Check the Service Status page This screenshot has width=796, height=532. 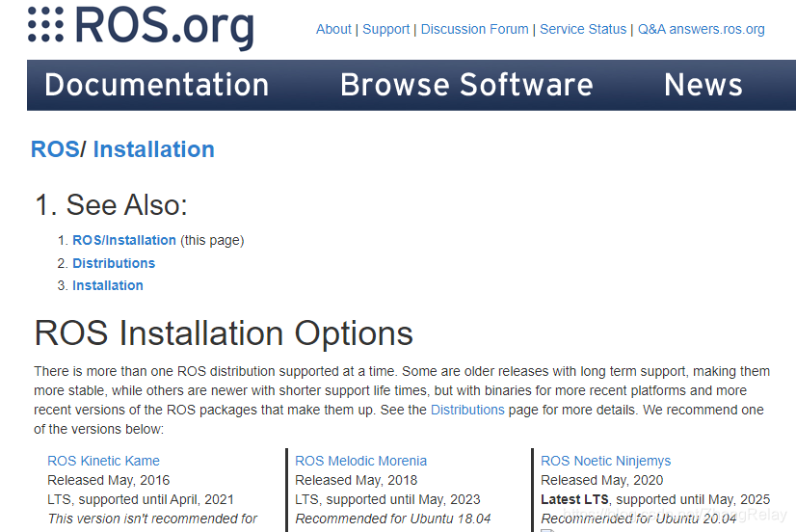tap(583, 30)
